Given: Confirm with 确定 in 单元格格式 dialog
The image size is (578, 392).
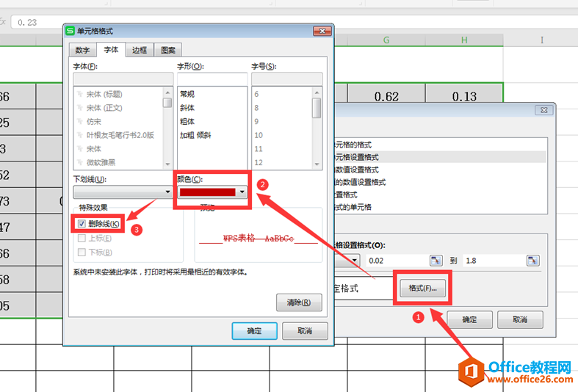Looking at the screenshot, I should (x=254, y=331).
